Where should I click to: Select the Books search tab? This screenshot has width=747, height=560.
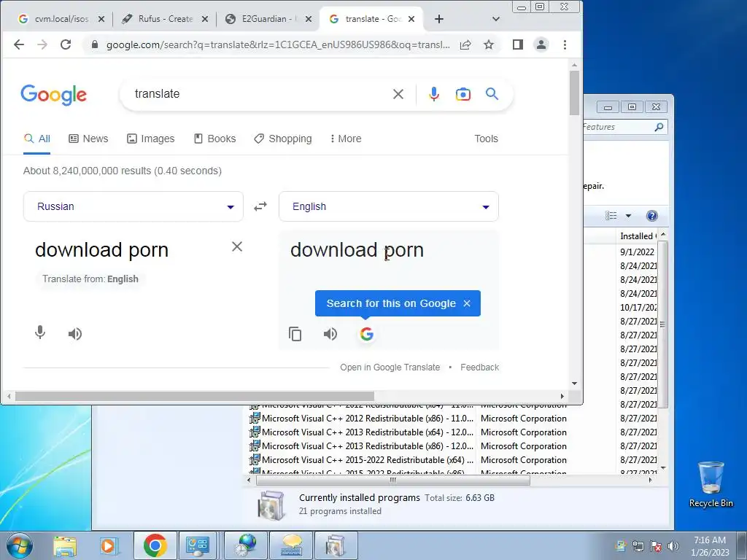[x=215, y=139]
